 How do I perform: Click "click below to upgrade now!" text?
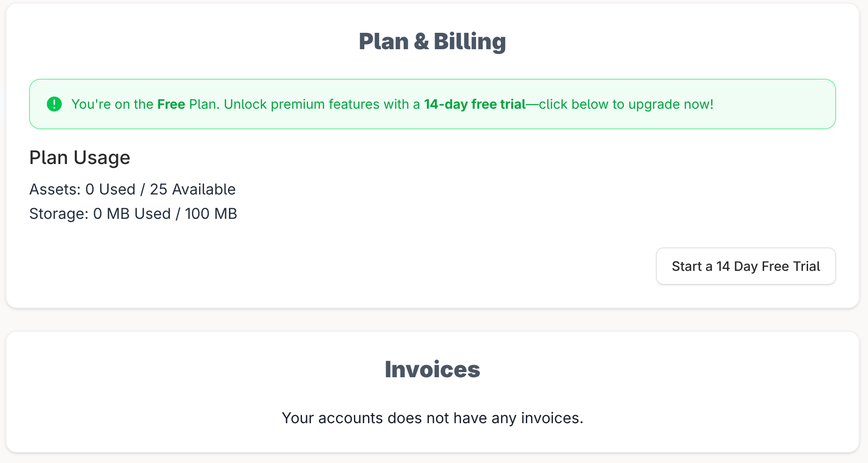pyautogui.click(x=626, y=104)
